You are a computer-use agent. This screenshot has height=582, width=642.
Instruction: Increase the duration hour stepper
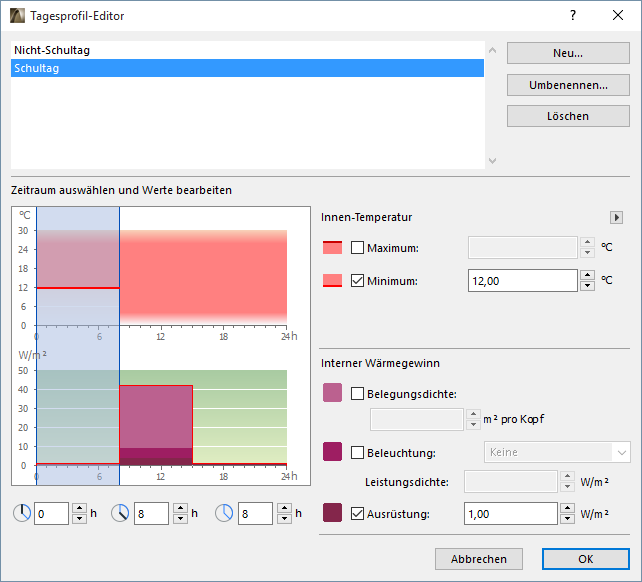[x=284, y=508]
